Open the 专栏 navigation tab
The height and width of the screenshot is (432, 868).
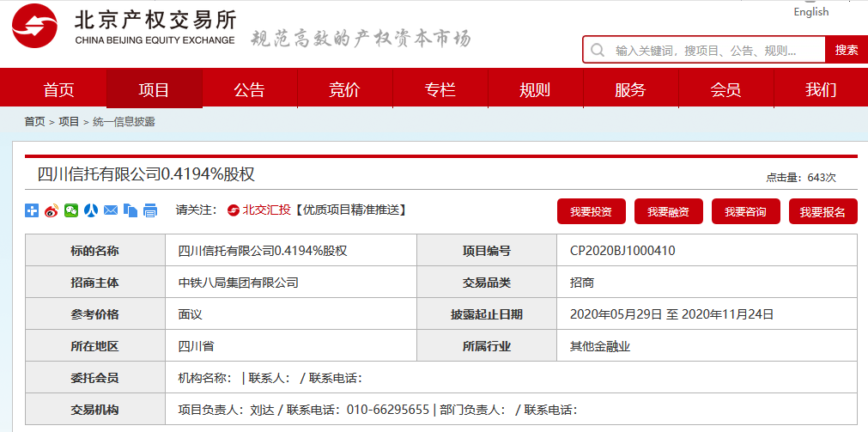click(x=440, y=89)
